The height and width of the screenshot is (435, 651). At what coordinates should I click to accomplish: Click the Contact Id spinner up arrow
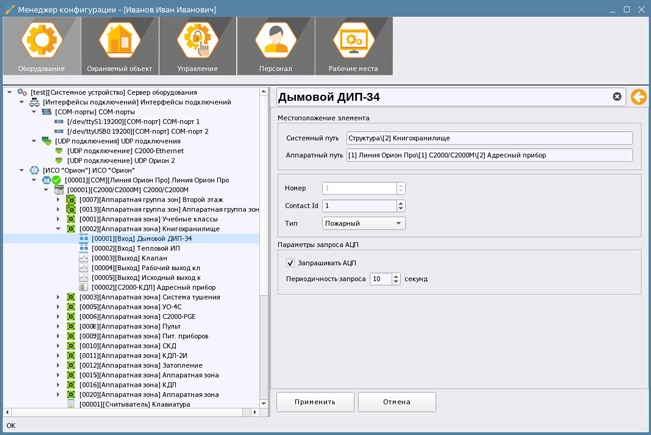click(x=401, y=203)
